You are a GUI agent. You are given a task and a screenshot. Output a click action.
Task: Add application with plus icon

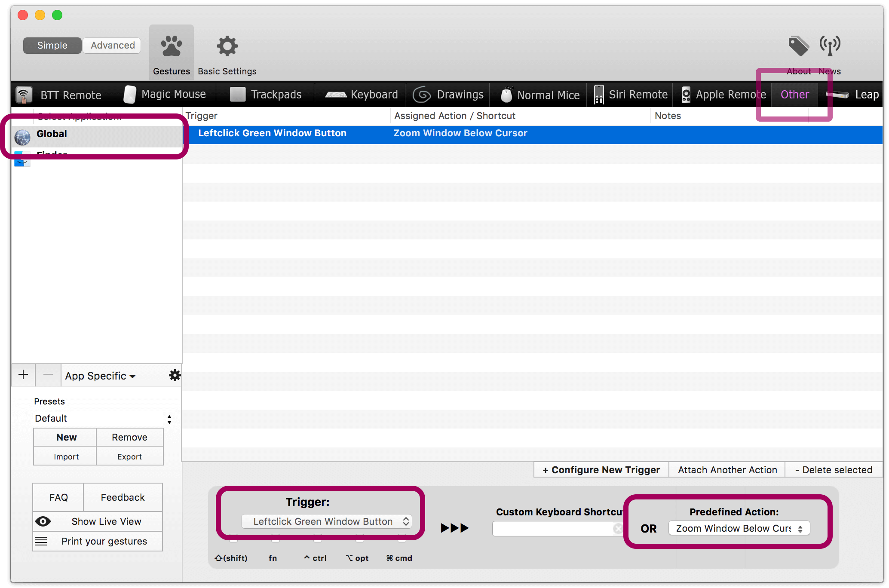(x=23, y=375)
